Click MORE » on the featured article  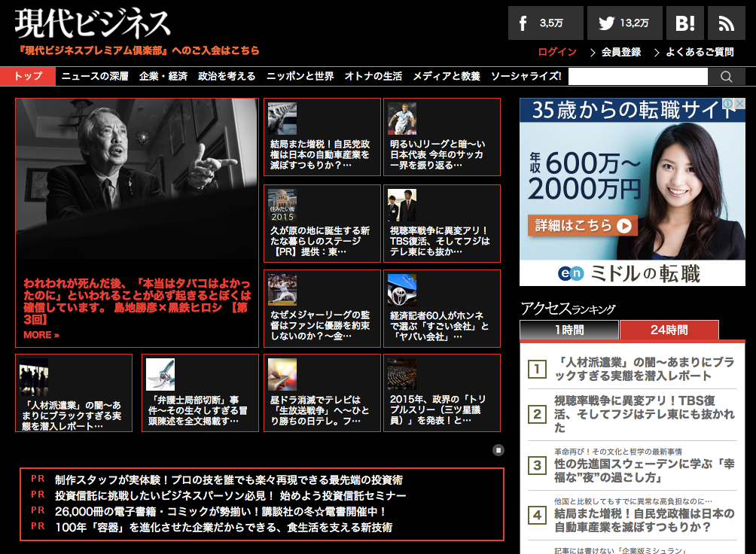click(x=41, y=335)
